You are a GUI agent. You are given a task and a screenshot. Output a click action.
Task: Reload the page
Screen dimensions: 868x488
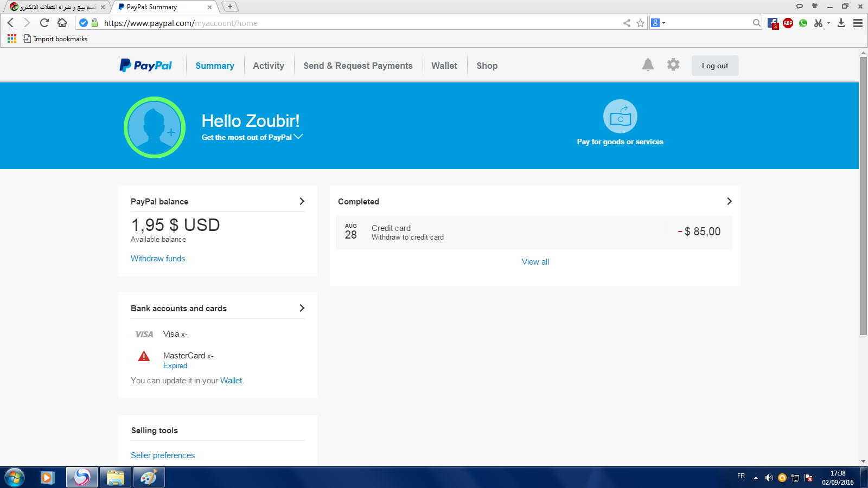click(x=44, y=23)
